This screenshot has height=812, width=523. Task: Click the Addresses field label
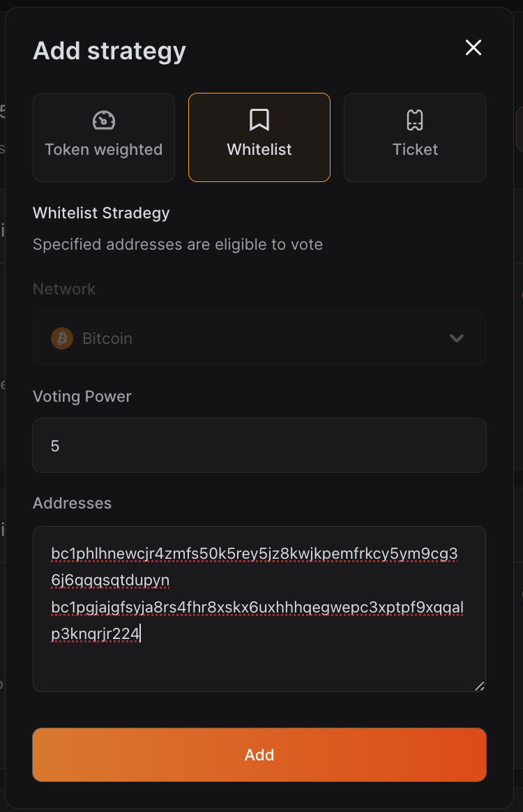click(73, 503)
